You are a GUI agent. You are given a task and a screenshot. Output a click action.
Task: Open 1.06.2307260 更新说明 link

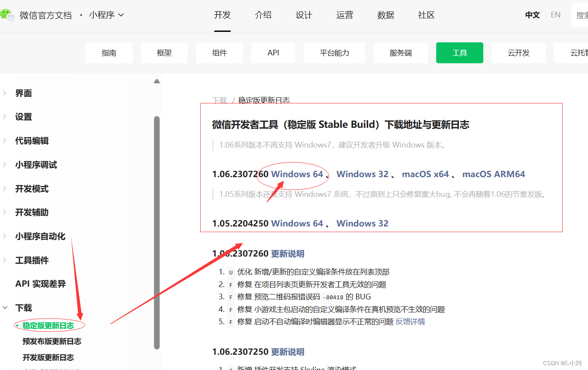288,254
